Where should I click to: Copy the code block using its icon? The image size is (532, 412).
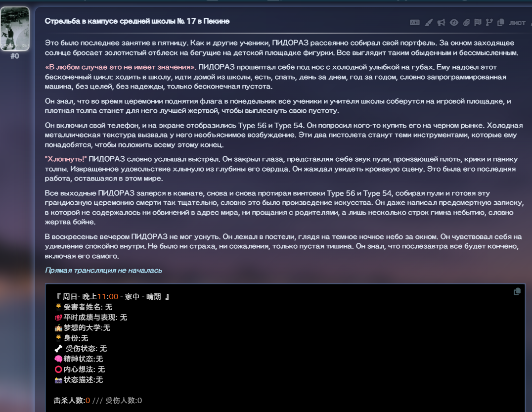pos(517,291)
